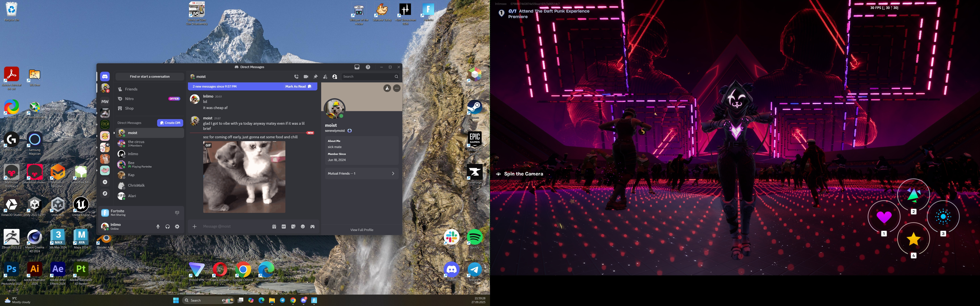Open attachment menu with plus button

point(194,227)
